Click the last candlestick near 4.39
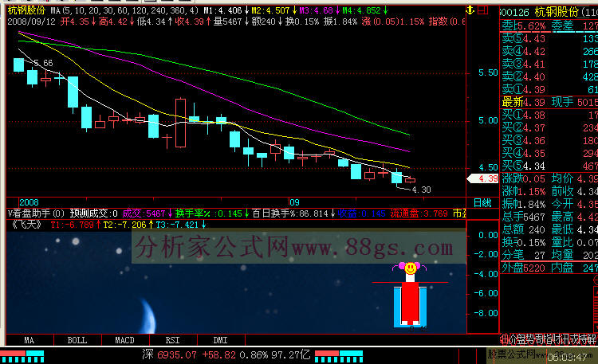Image resolution: width=598 pixels, height=364 pixels. [410, 180]
